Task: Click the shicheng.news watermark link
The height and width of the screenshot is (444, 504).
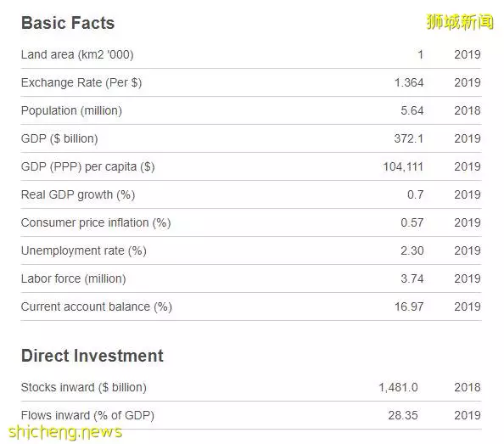Action: click(x=65, y=431)
